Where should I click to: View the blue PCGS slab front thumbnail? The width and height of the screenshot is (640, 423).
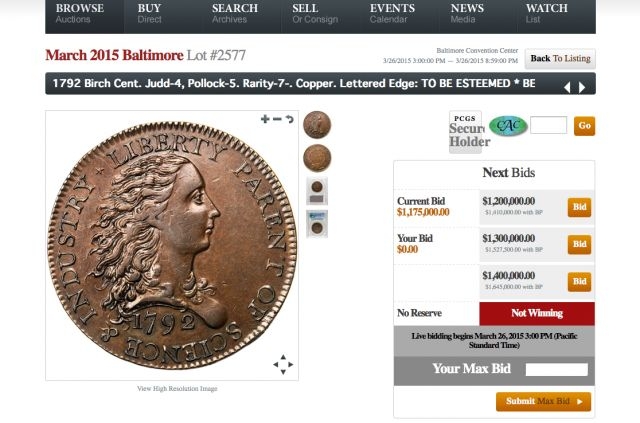317,224
